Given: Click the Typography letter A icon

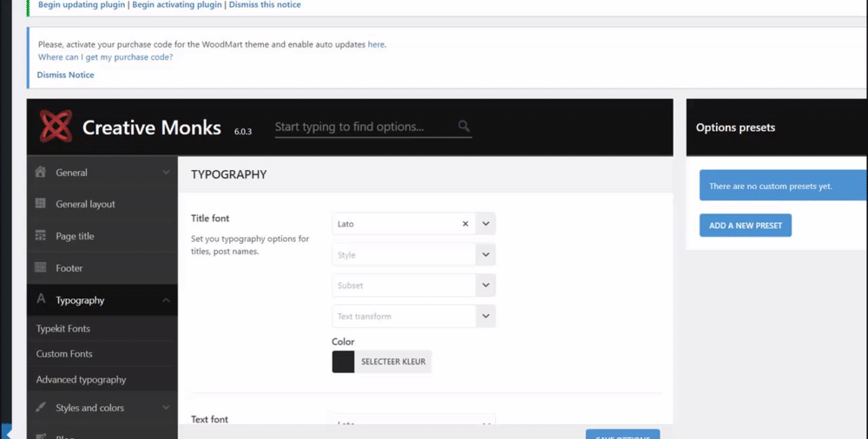Looking at the screenshot, I should [41, 299].
